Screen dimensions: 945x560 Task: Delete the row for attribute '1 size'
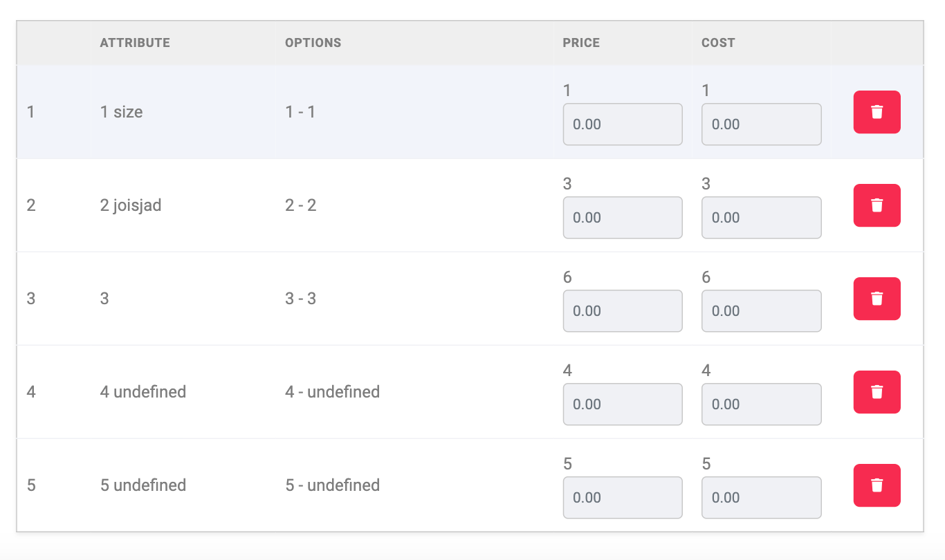(x=877, y=112)
